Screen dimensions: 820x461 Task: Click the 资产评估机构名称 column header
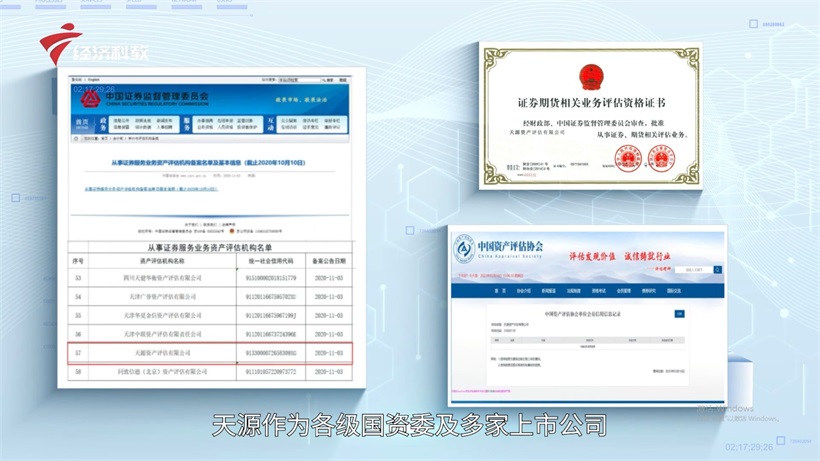pyautogui.click(x=162, y=261)
